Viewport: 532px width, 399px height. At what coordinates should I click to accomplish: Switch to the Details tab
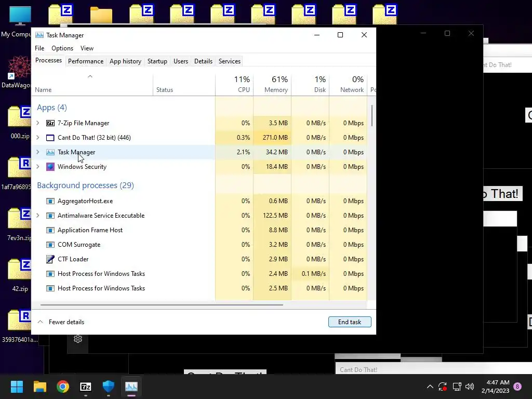(x=203, y=61)
